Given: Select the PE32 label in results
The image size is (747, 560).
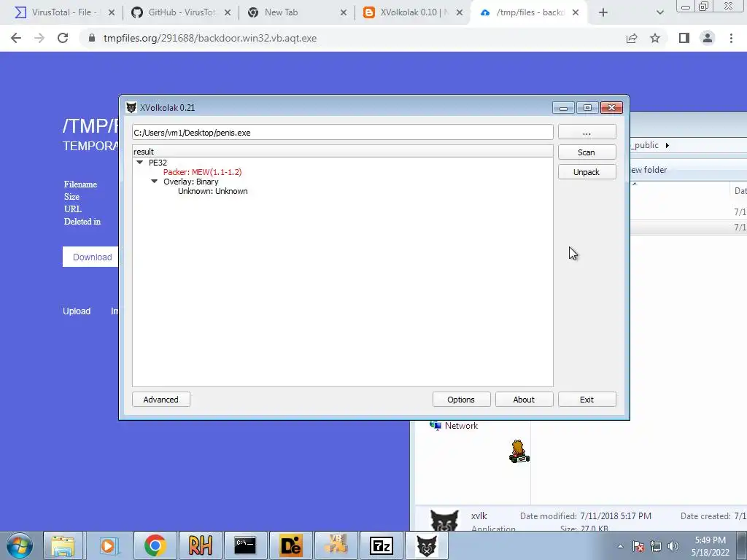Looking at the screenshot, I should (158, 163).
